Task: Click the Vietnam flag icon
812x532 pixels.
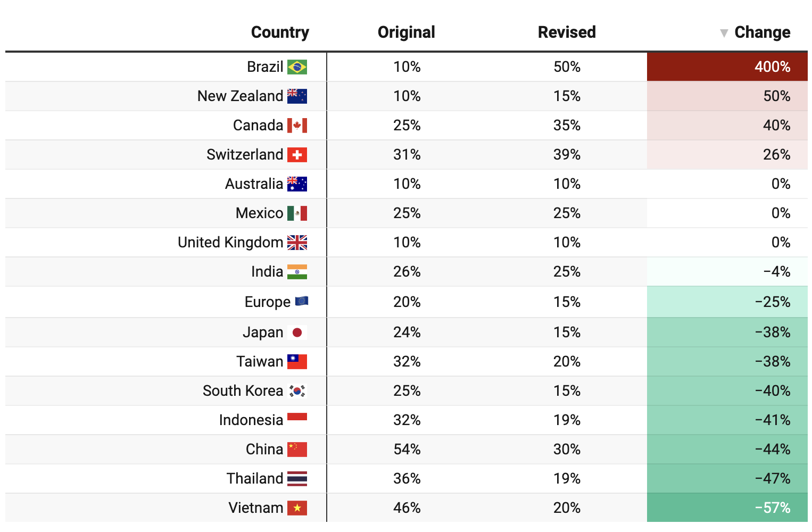Action: click(x=297, y=508)
